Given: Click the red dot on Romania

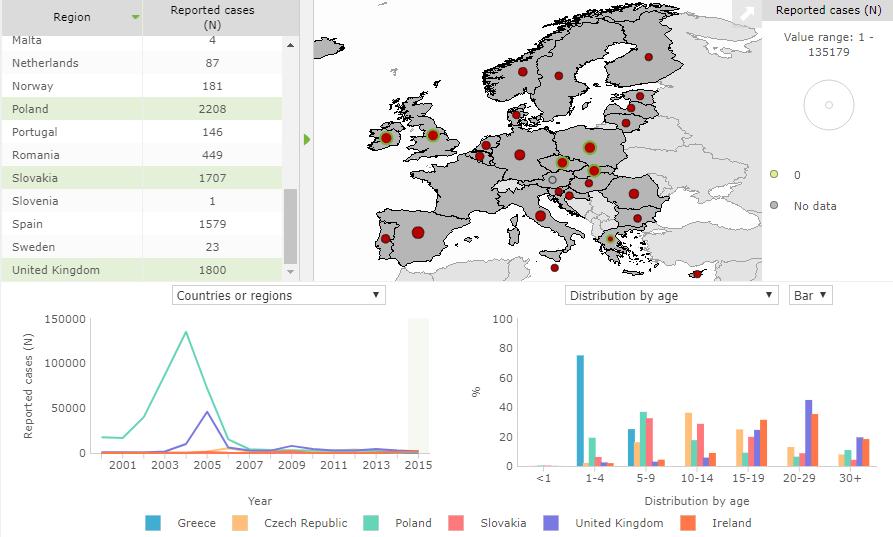Looking at the screenshot, I should [633, 194].
